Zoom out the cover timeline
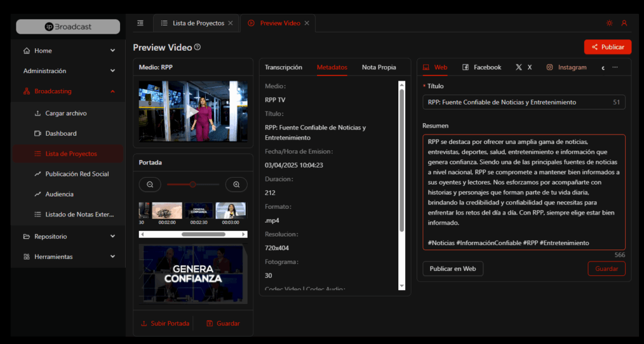 pos(150,185)
